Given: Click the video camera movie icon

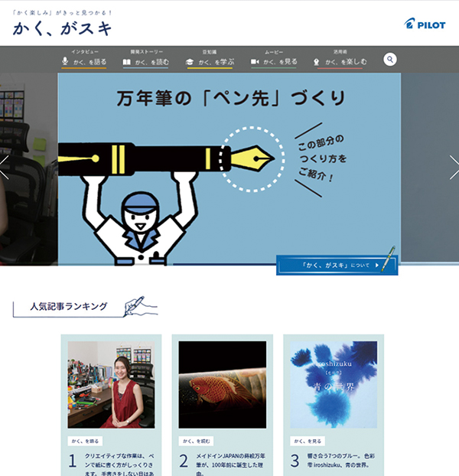Looking at the screenshot, I should click(255, 61).
